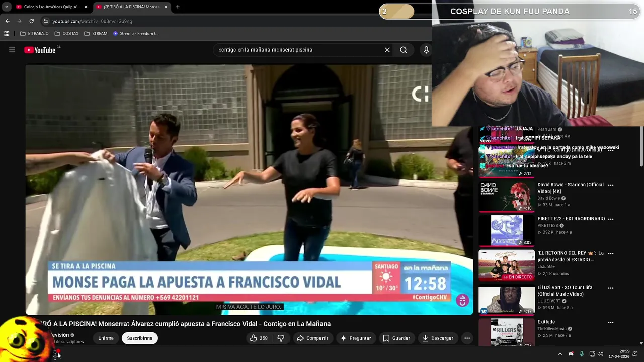Open the STREAM bookmarks folder
Screen dimensions: 644x362
[96, 33]
